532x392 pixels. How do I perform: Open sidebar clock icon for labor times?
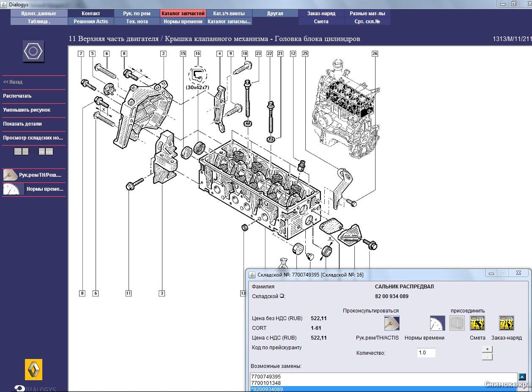click(x=14, y=189)
